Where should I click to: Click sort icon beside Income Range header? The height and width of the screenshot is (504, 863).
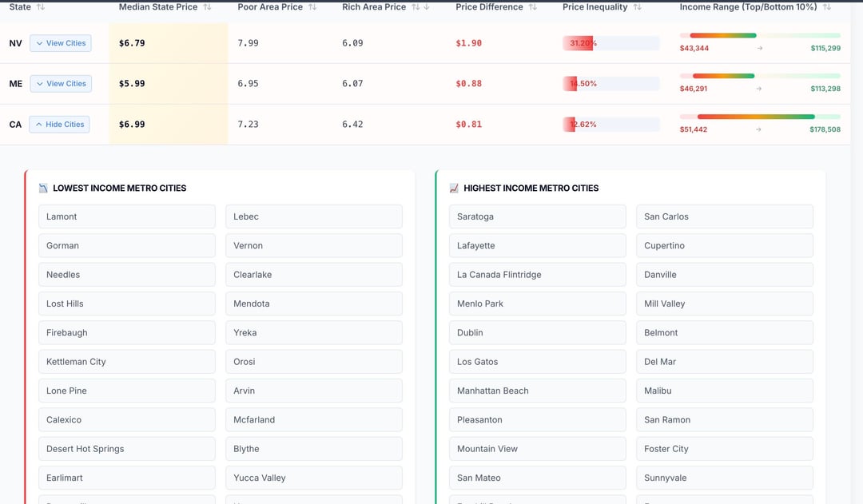[x=827, y=7]
